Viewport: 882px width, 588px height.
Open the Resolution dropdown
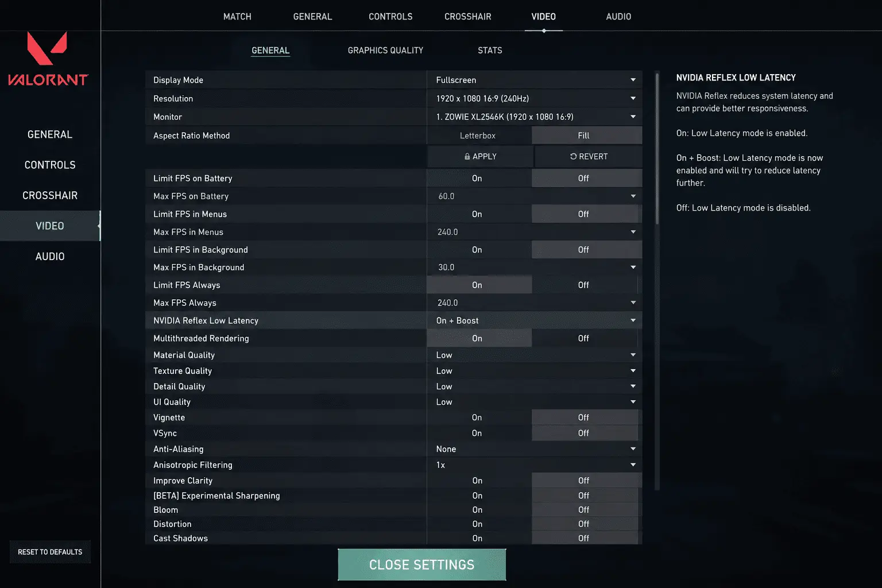(x=534, y=98)
